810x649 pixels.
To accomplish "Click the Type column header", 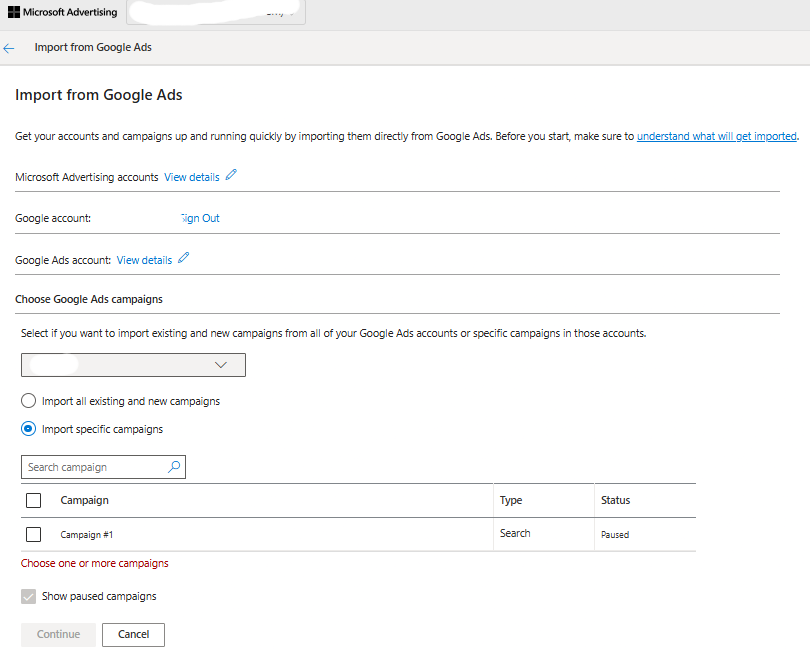I will point(511,500).
